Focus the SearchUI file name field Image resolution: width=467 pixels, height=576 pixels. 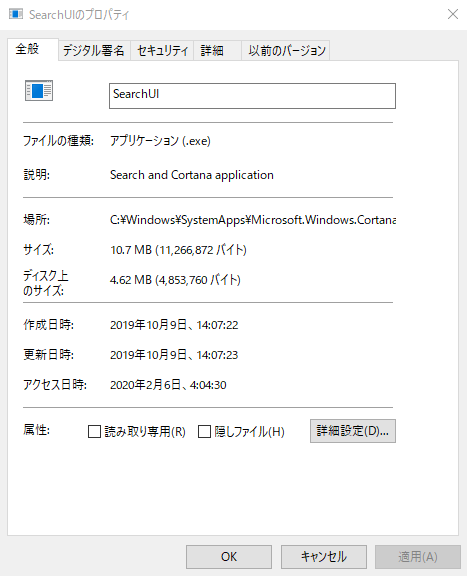click(x=252, y=96)
